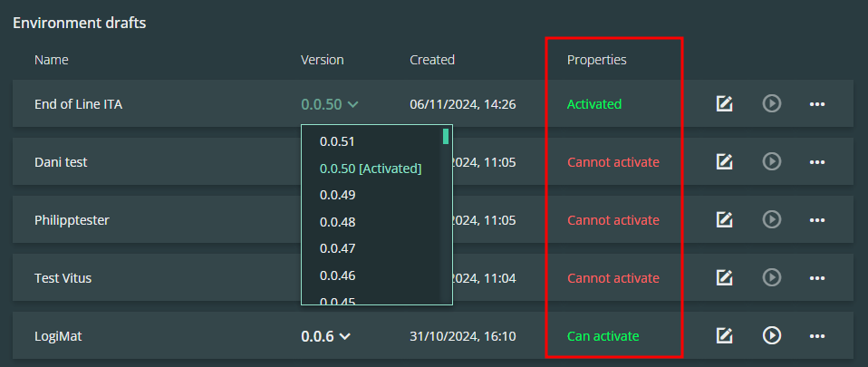Screen dimensions: 868x367
Task: Edit the Test Vitus draft
Action: pyautogui.click(x=724, y=277)
